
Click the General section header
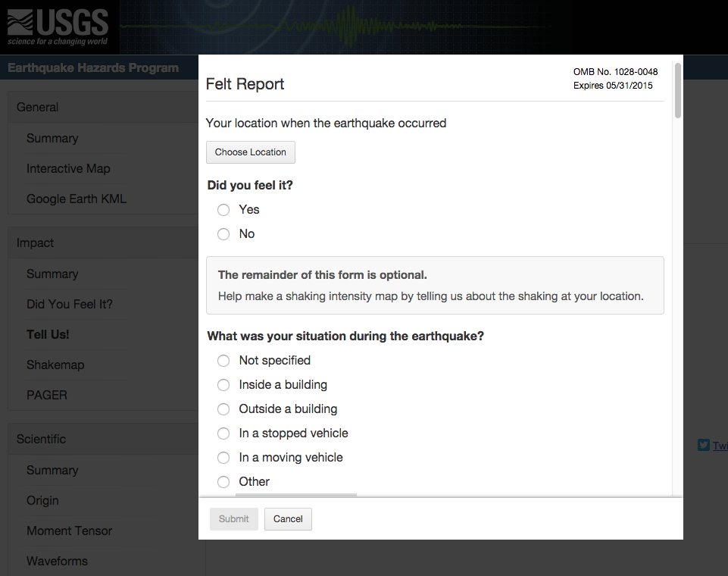pos(38,108)
